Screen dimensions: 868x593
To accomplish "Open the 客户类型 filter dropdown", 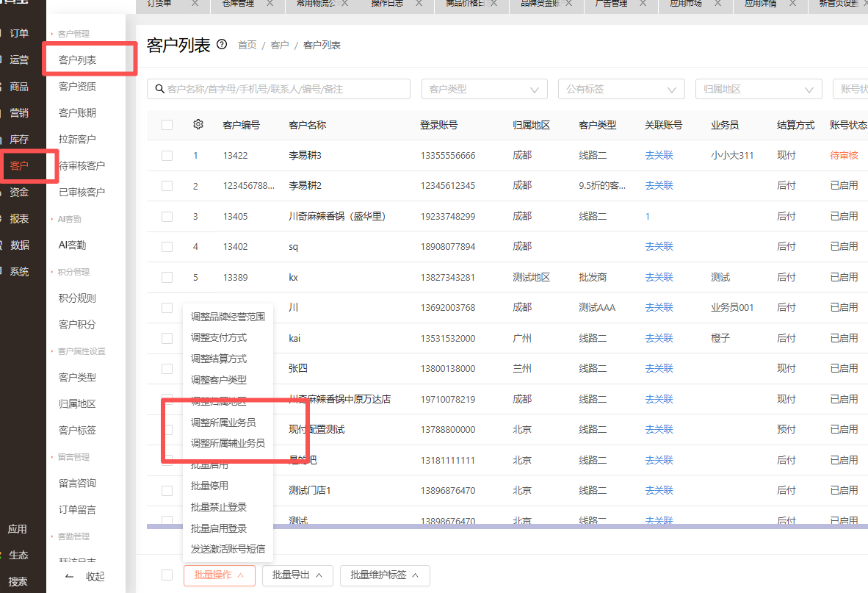I will [485, 89].
